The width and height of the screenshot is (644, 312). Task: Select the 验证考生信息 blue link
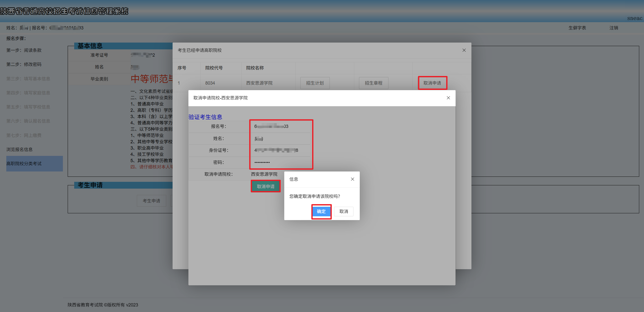pyautogui.click(x=205, y=117)
